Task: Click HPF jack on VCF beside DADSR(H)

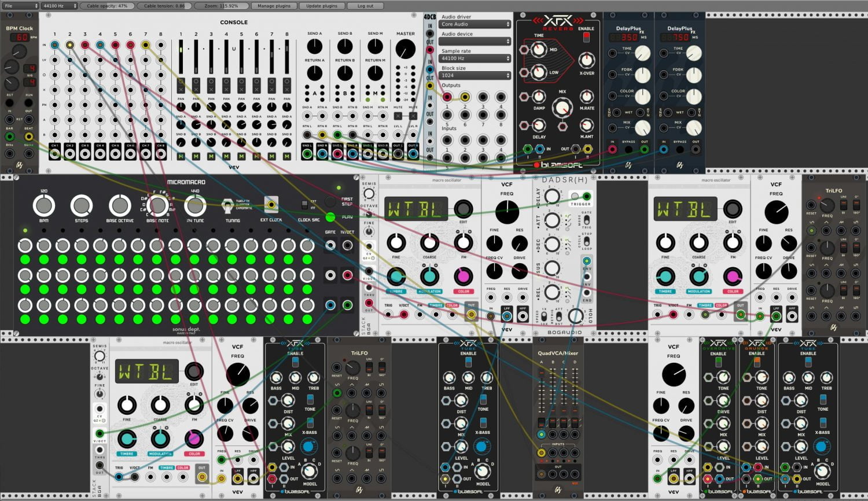Action: tap(523, 316)
